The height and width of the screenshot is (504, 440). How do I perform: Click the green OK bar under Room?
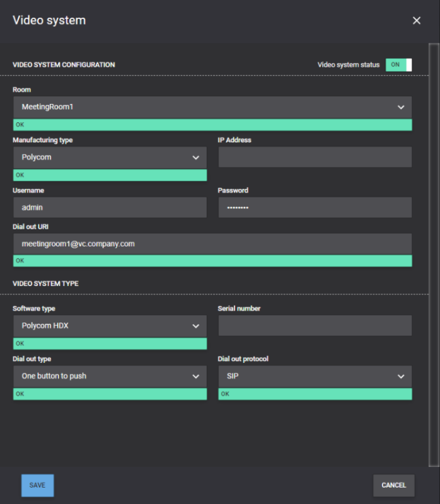point(212,125)
